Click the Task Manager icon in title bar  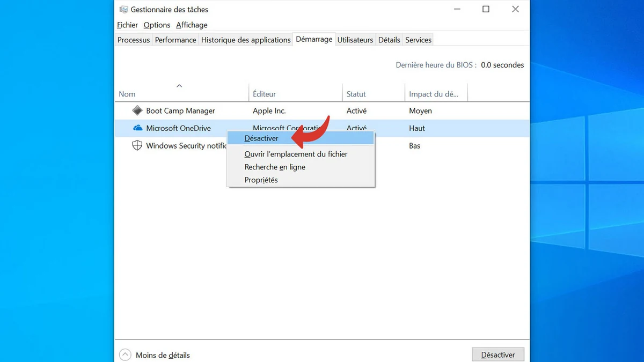[x=124, y=9]
